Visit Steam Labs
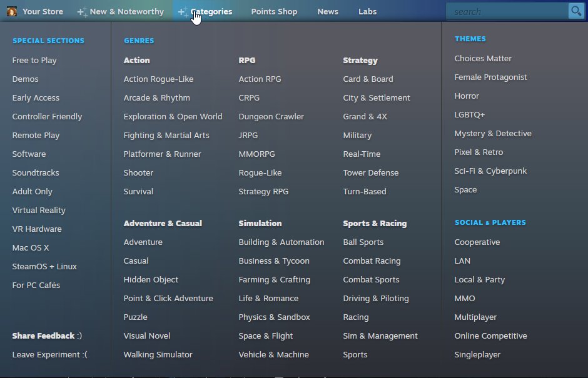Screen dimensions: 588x378 tap(367, 11)
